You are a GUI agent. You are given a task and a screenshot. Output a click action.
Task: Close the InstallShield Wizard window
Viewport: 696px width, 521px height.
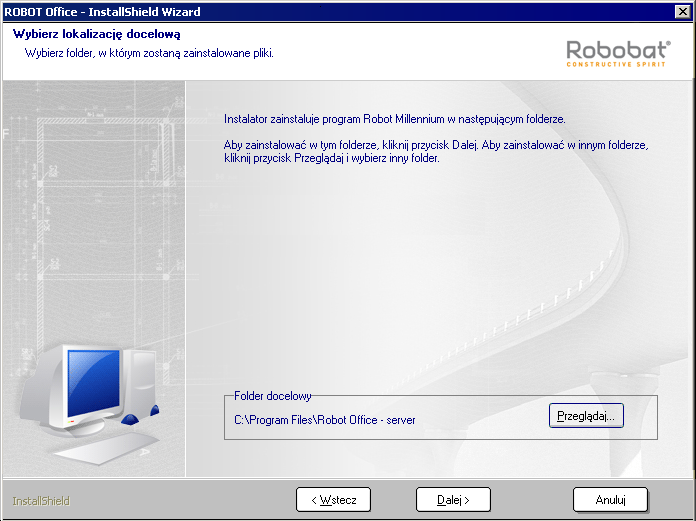point(682,12)
